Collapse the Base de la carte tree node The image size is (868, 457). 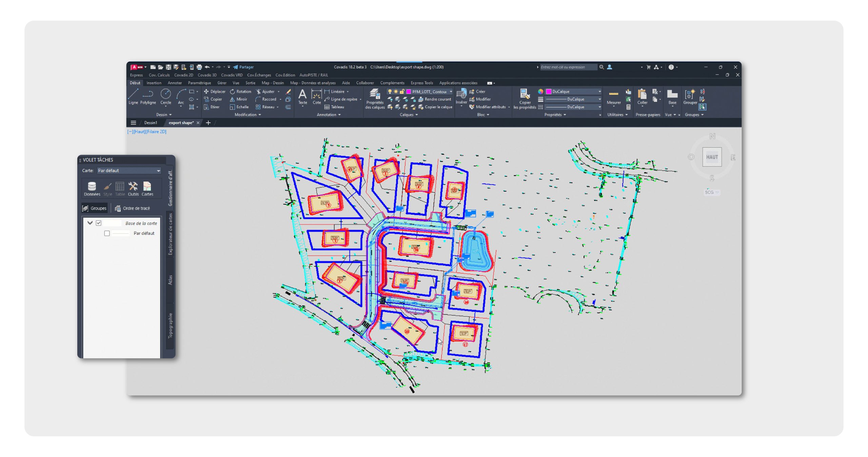(90, 223)
